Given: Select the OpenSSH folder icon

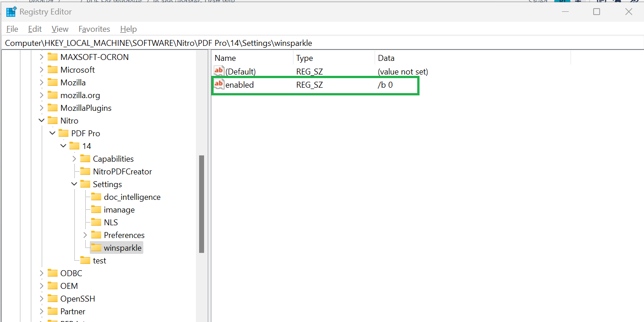Looking at the screenshot, I should 53,299.
